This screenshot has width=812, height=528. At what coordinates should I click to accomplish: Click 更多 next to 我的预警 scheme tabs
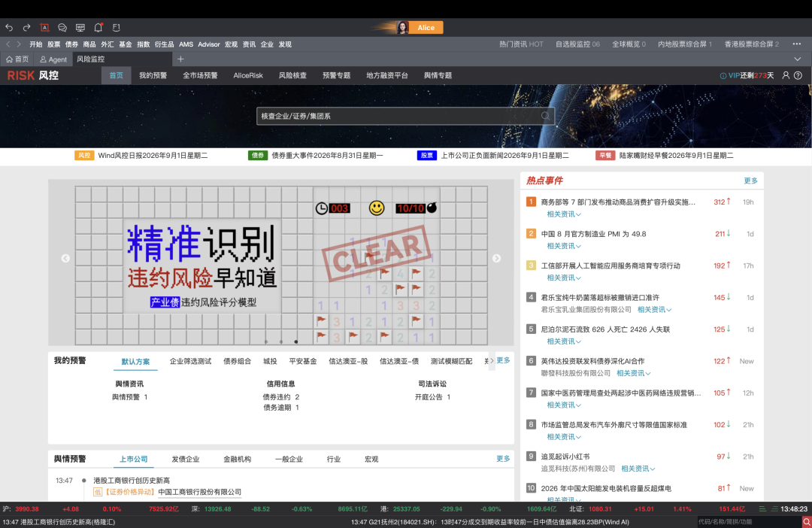point(503,360)
